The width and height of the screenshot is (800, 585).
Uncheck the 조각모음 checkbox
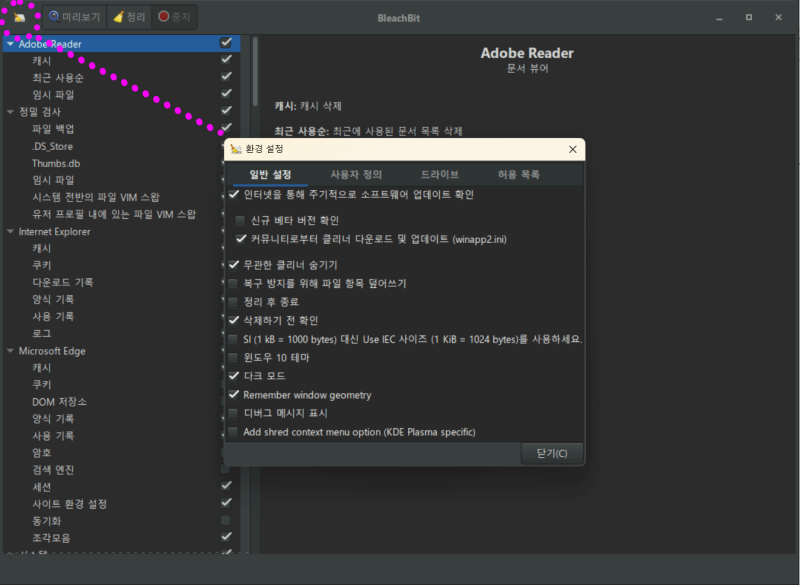(x=226, y=537)
